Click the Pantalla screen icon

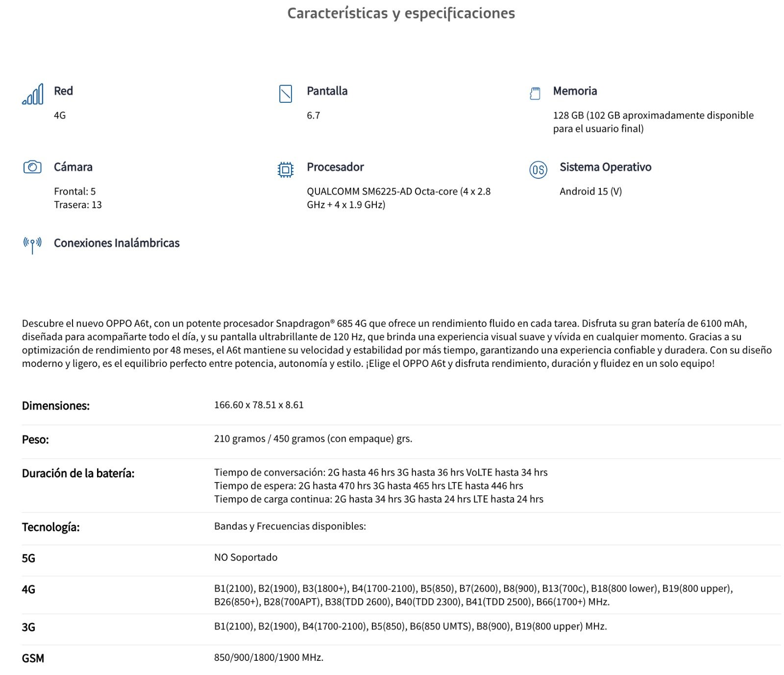pos(285,94)
